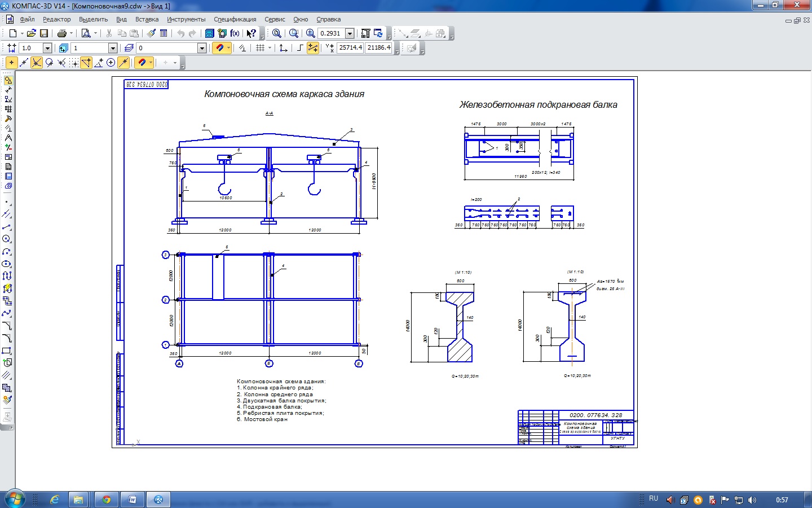The width and height of the screenshot is (812, 508).
Task: Toggle Alignment snap
Action: pos(86,63)
